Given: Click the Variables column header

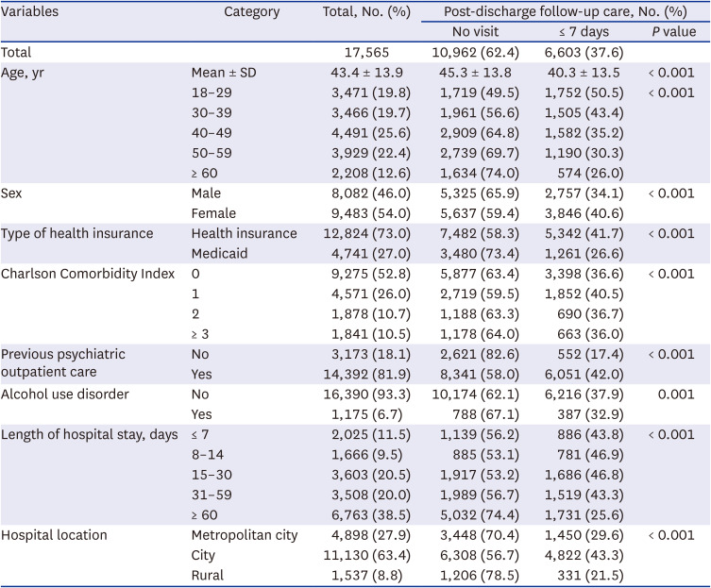Looking at the screenshot, I should point(31,12).
